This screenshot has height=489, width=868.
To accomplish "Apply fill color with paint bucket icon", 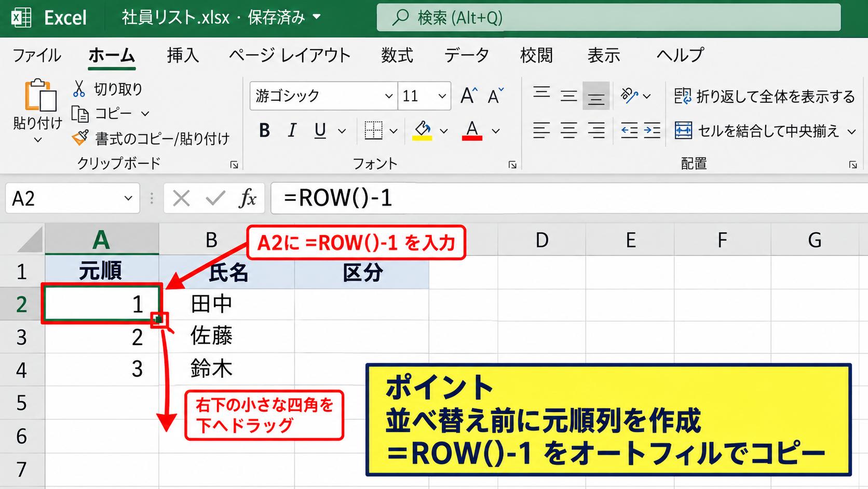I will click(423, 130).
